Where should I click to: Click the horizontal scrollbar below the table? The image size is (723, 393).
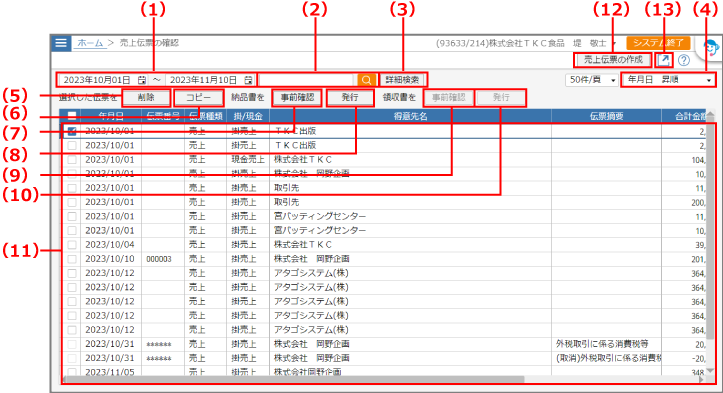[383, 379]
